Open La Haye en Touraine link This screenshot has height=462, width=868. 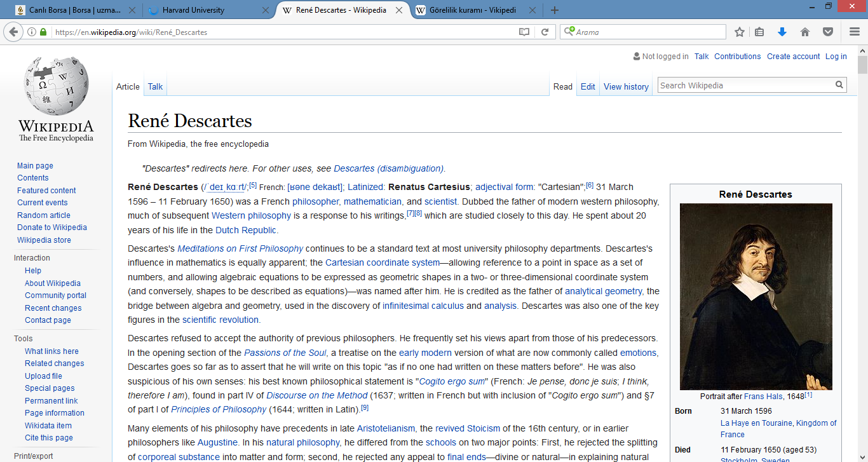[756, 423]
